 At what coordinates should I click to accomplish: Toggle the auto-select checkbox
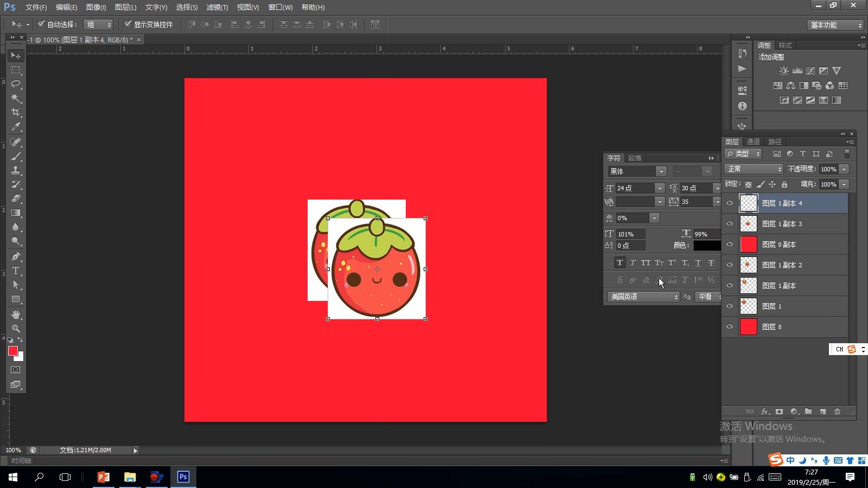click(41, 24)
